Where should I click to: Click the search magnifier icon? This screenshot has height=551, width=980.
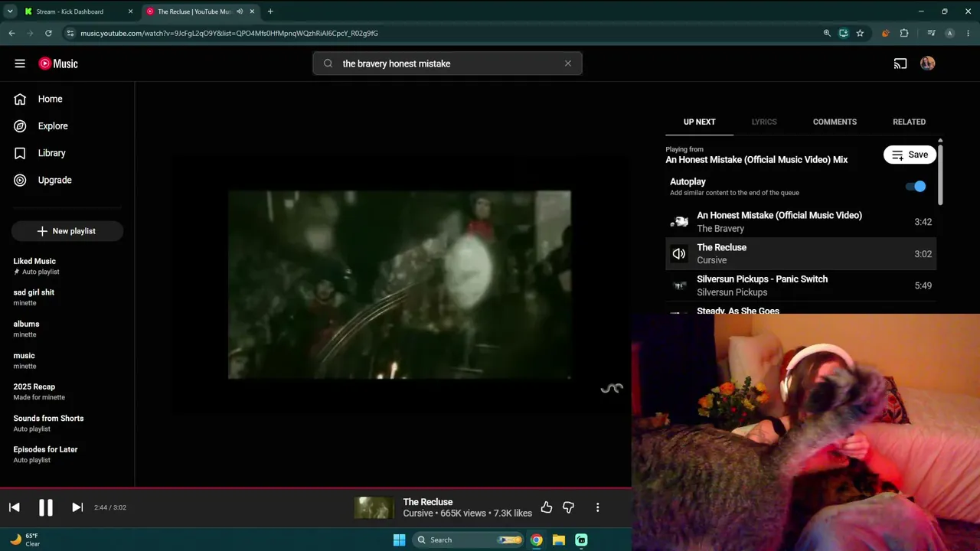click(x=328, y=64)
